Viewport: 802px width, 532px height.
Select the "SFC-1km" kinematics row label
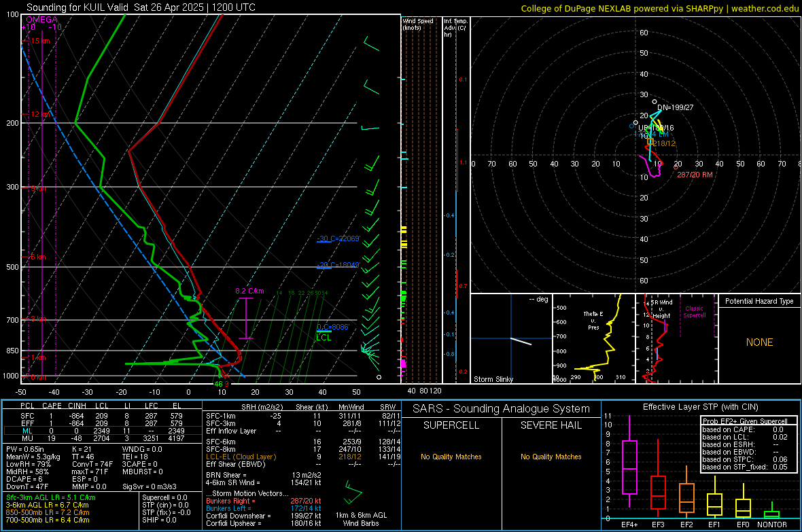click(221, 416)
